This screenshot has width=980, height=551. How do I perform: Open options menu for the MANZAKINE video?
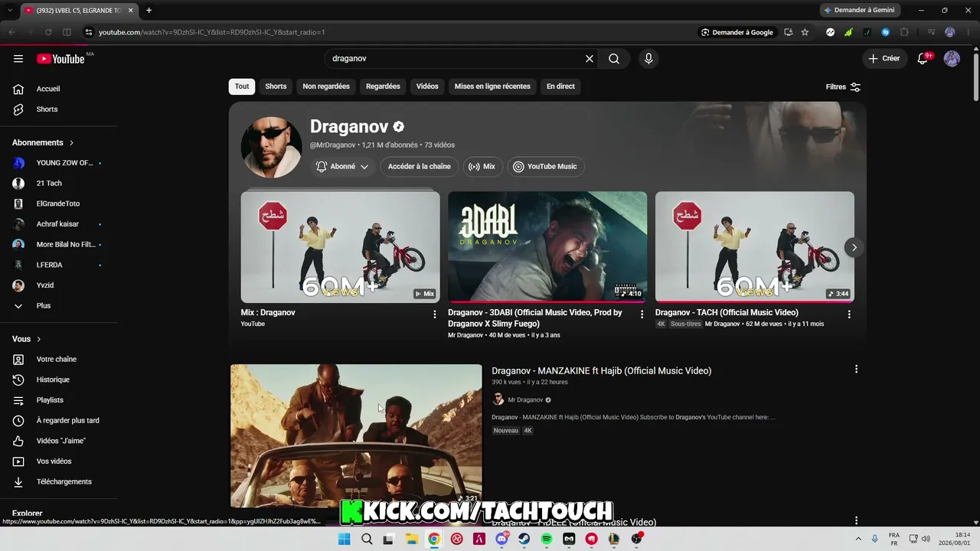click(856, 370)
